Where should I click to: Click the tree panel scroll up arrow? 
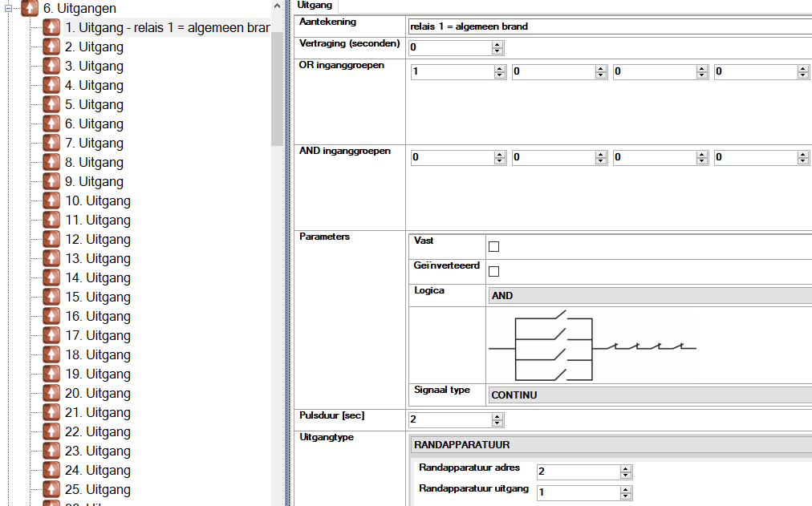277,6
